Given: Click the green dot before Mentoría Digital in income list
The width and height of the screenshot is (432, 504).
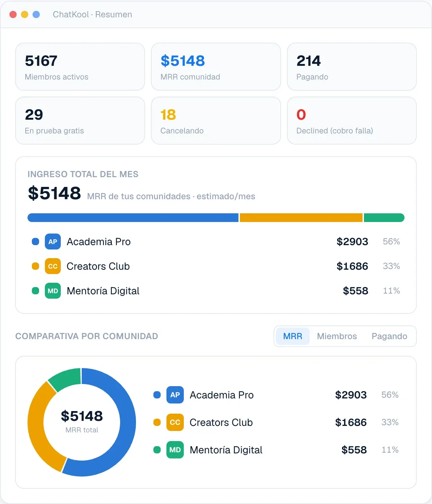Looking at the screenshot, I should tap(35, 291).
